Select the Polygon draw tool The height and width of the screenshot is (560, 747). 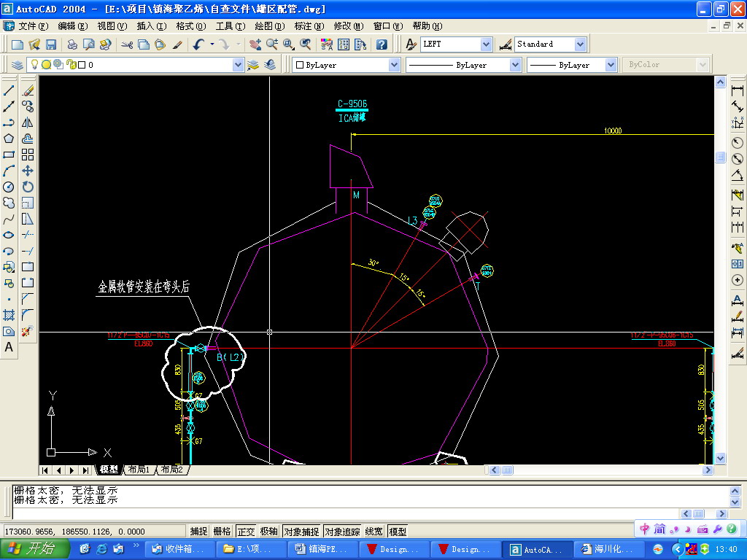tap(9, 139)
